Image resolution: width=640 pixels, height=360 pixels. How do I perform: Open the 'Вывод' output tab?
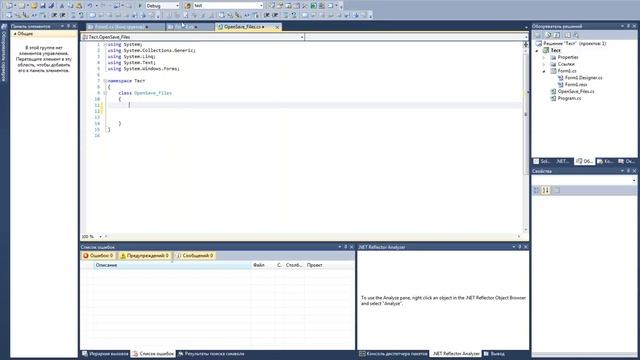click(x=494, y=354)
